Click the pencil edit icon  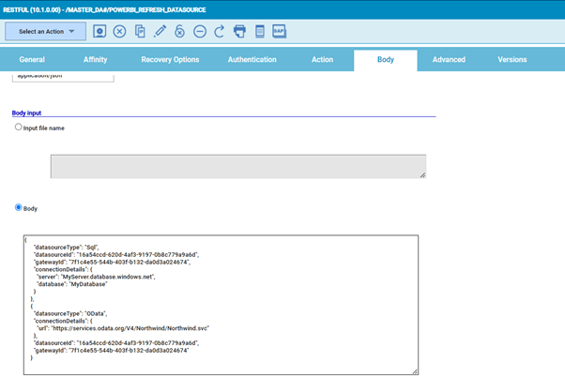pyautogui.click(x=160, y=31)
